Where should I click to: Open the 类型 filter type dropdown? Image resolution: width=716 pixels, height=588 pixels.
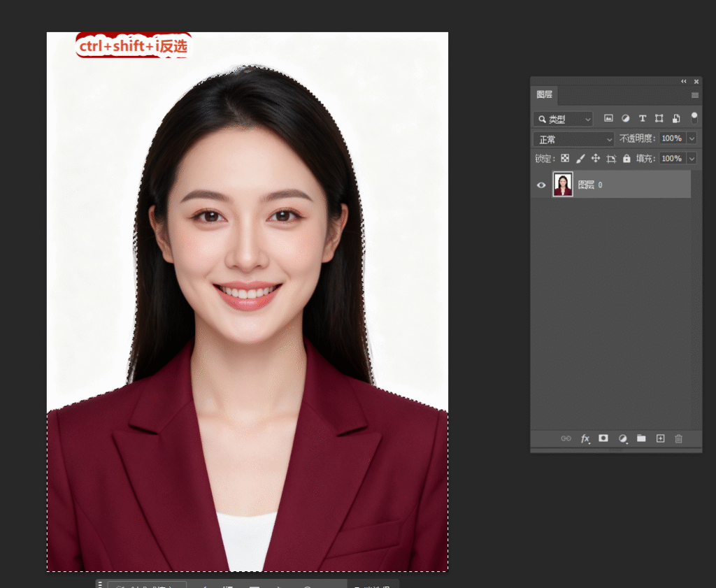click(x=563, y=119)
